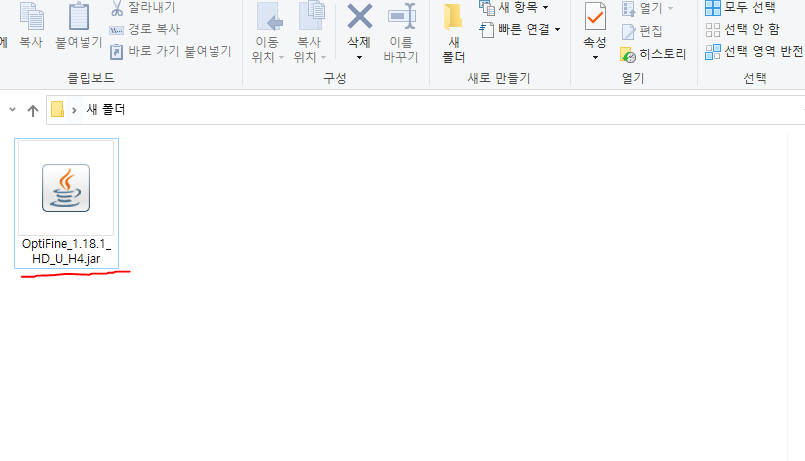The height and width of the screenshot is (461, 805).
Task: Expand the Properties (속성) dropdown arrow
Action: 595,57
